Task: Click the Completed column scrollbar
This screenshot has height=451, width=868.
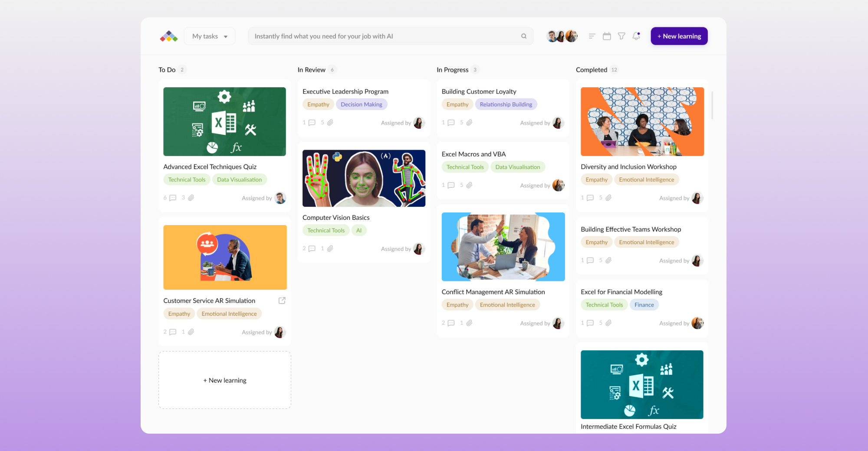Action: coord(712,105)
